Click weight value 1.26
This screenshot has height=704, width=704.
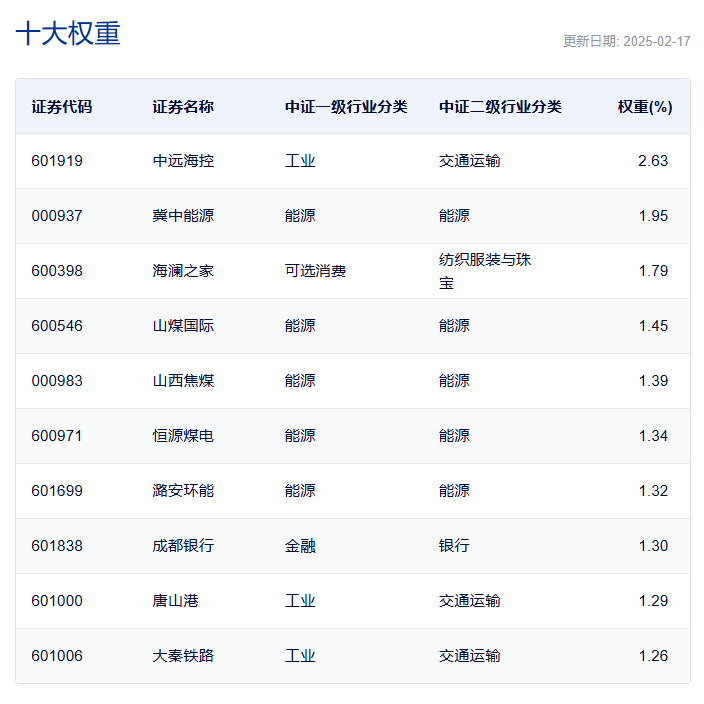coord(653,656)
